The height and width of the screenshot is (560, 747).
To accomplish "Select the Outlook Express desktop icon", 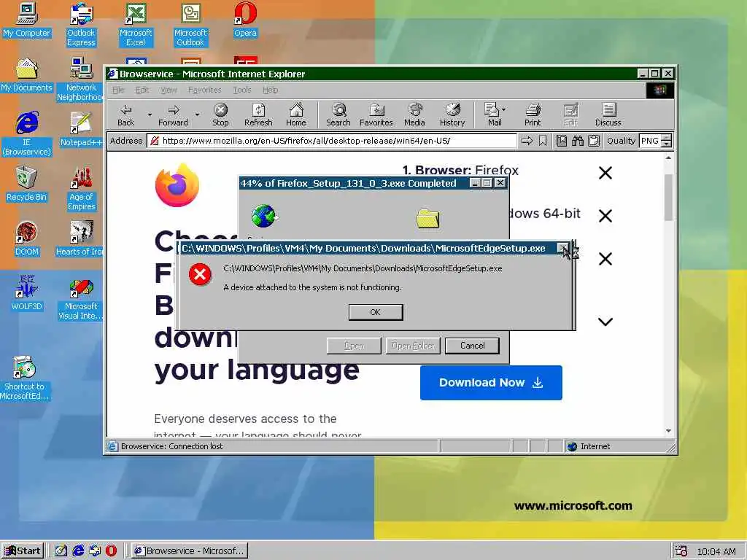I will tap(81, 25).
